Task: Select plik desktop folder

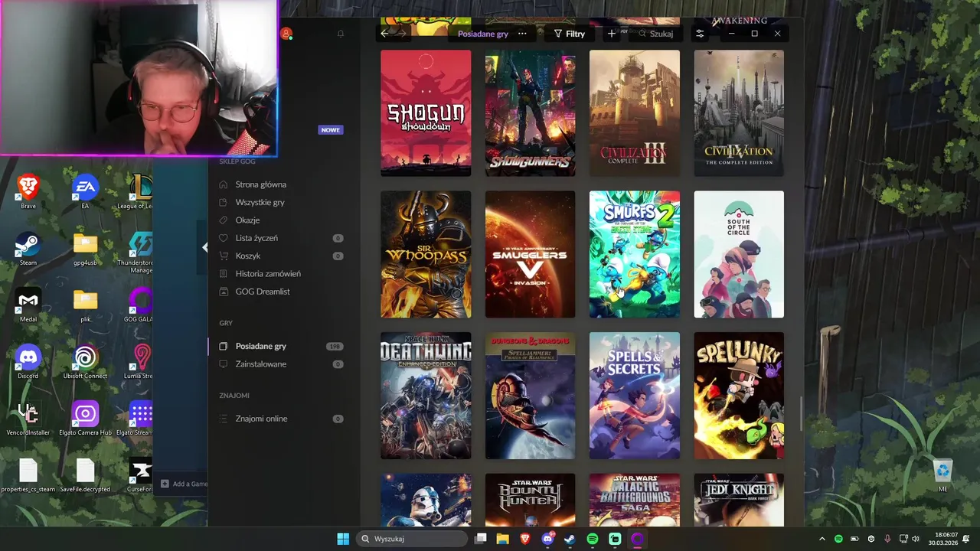Action: (85, 305)
